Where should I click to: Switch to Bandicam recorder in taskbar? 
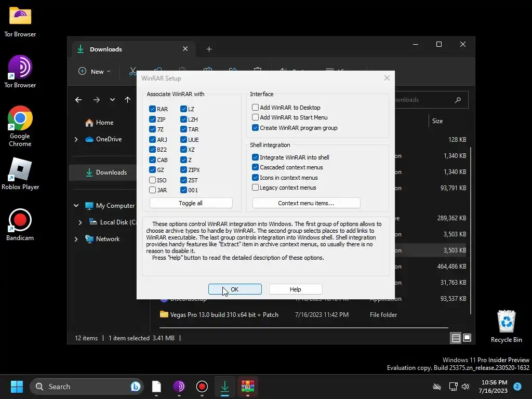coord(202,387)
